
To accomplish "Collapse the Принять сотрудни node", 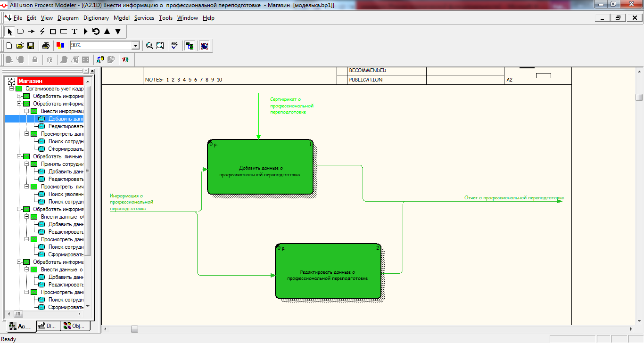I will click(x=27, y=164).
